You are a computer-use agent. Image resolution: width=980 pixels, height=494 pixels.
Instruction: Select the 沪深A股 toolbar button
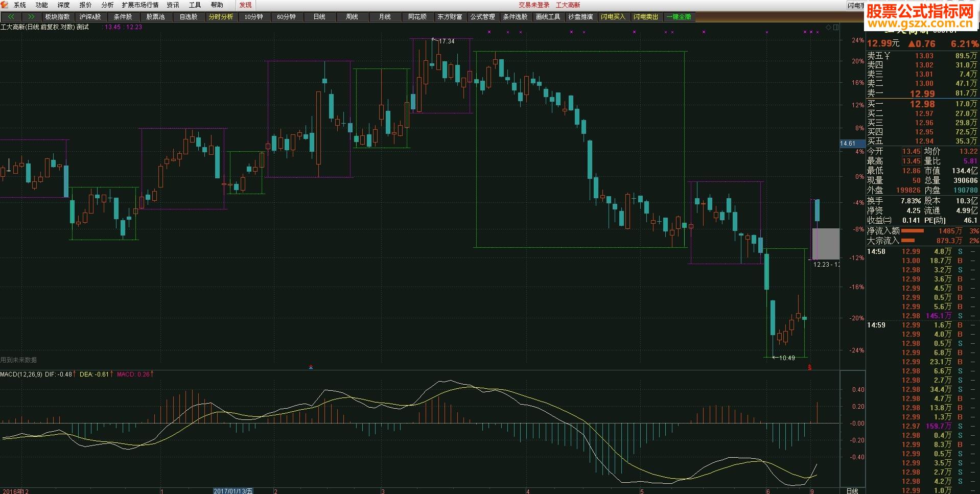(x=90, y=17)
